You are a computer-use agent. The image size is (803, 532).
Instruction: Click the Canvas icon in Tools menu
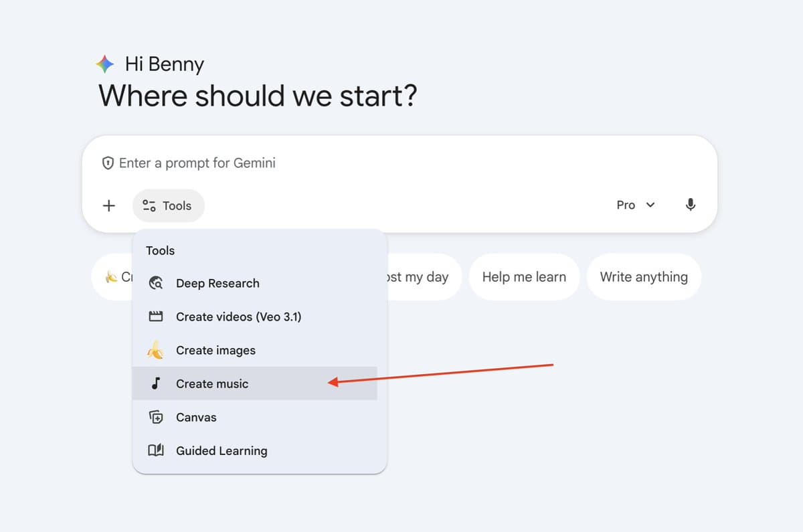pos(156,417)
